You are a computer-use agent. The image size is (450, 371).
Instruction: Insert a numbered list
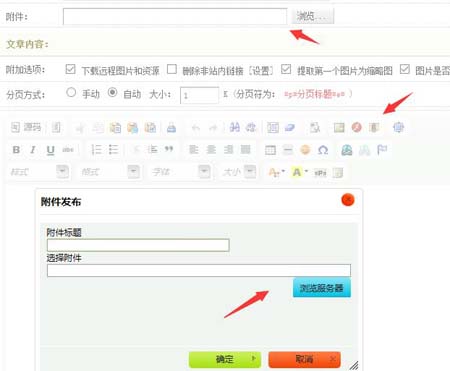click(96, 150)
